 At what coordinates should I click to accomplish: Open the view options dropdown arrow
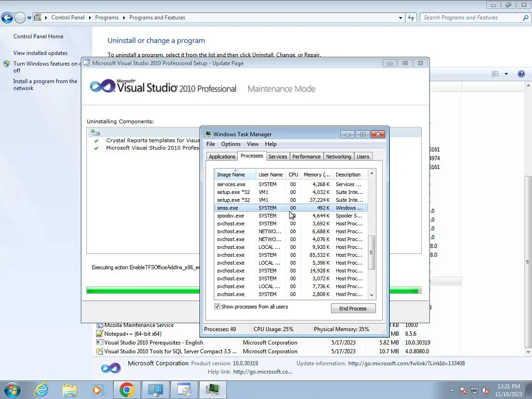pyautogui.click(x=506, y=73)
